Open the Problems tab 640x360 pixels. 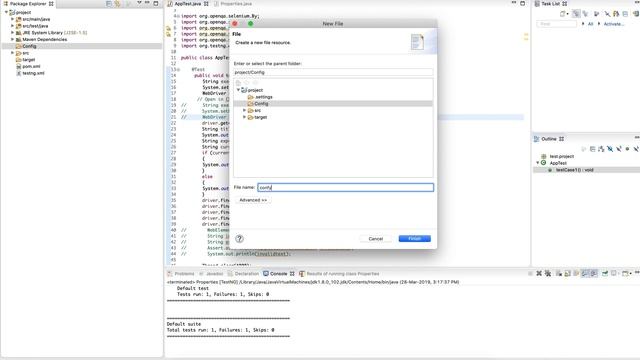coord(181,273)
